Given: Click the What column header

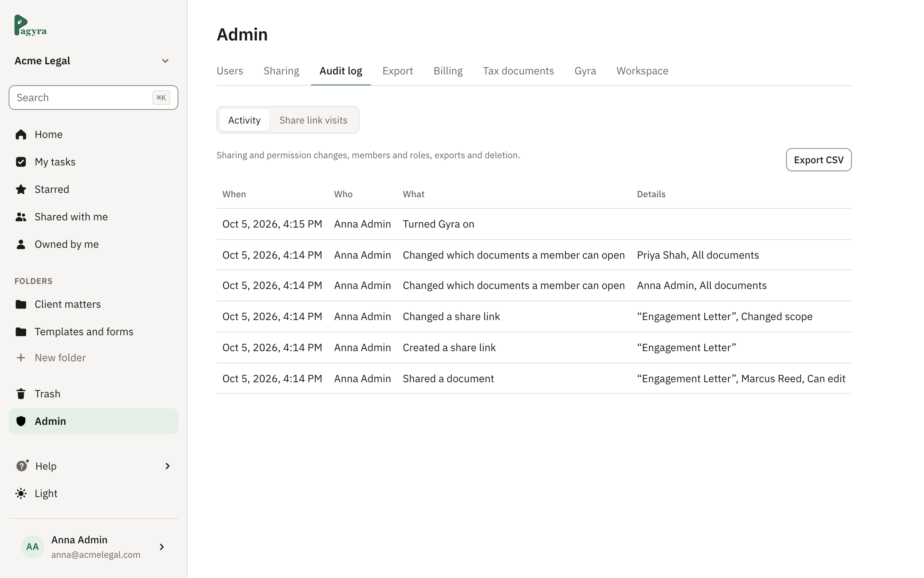Looking at the screenshot, I should tap(414, 194).
